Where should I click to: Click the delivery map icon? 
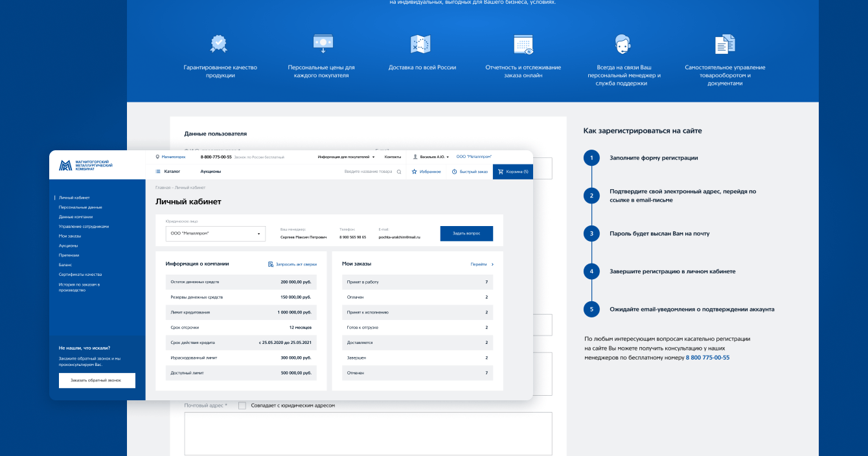point(420,44)
